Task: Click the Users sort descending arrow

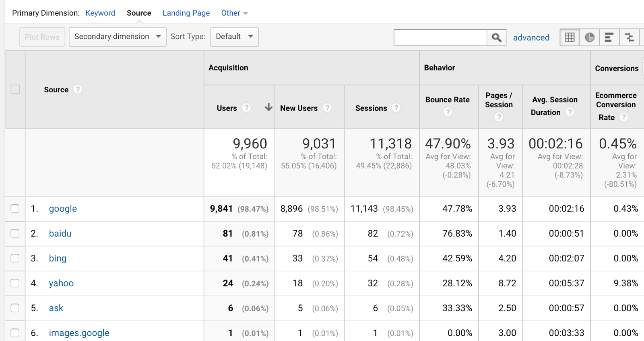Action: 268,107
